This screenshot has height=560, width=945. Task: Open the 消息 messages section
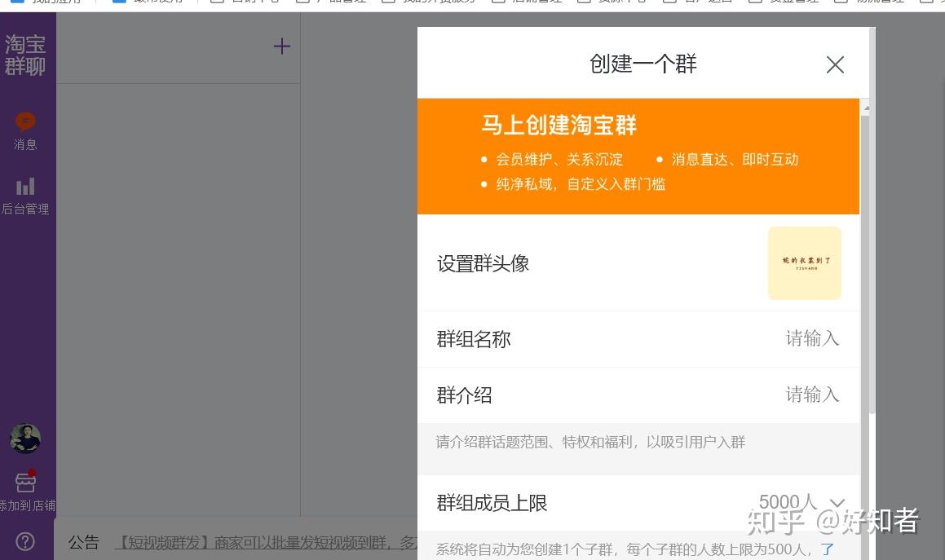25,130
